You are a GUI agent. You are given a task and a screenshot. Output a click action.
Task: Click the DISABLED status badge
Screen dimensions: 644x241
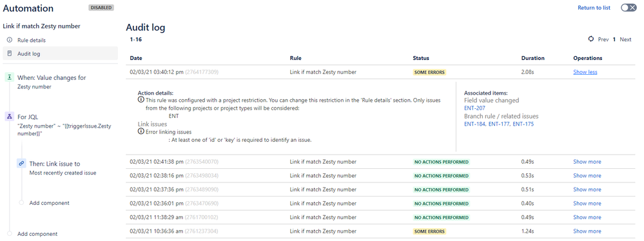point(101,8)
